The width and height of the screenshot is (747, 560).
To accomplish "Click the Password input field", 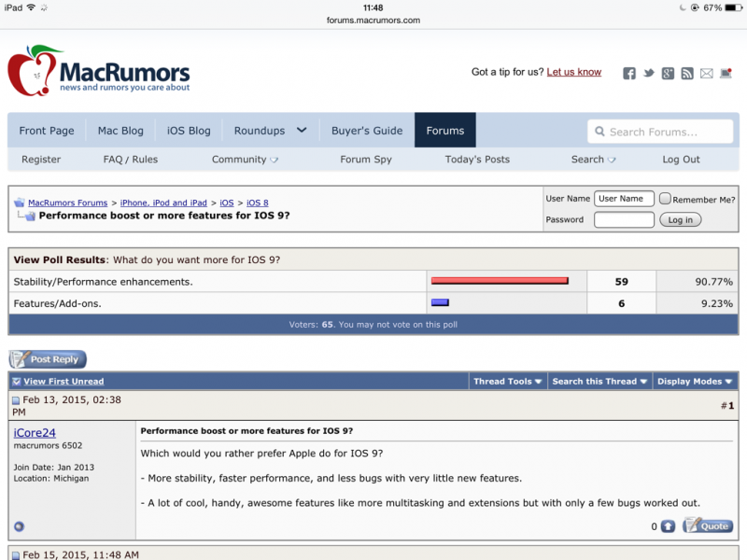I will point(624,220).
